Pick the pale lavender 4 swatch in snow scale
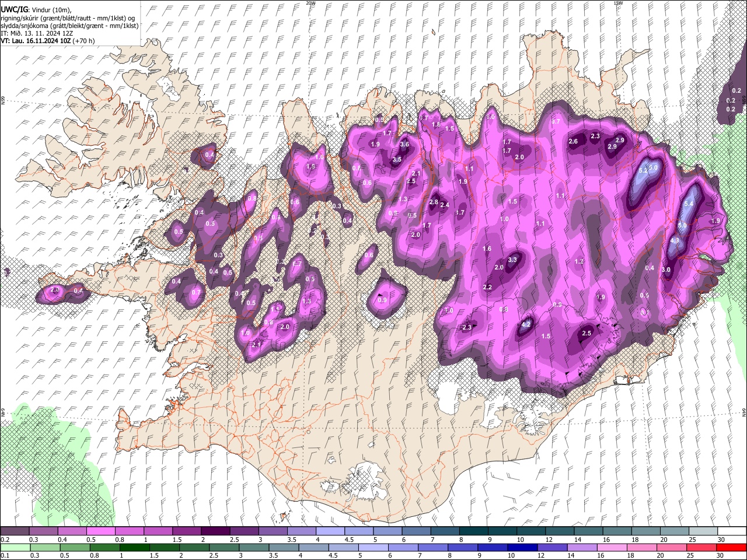Viewport: 747px width, 560px height. tap(330, 531)
